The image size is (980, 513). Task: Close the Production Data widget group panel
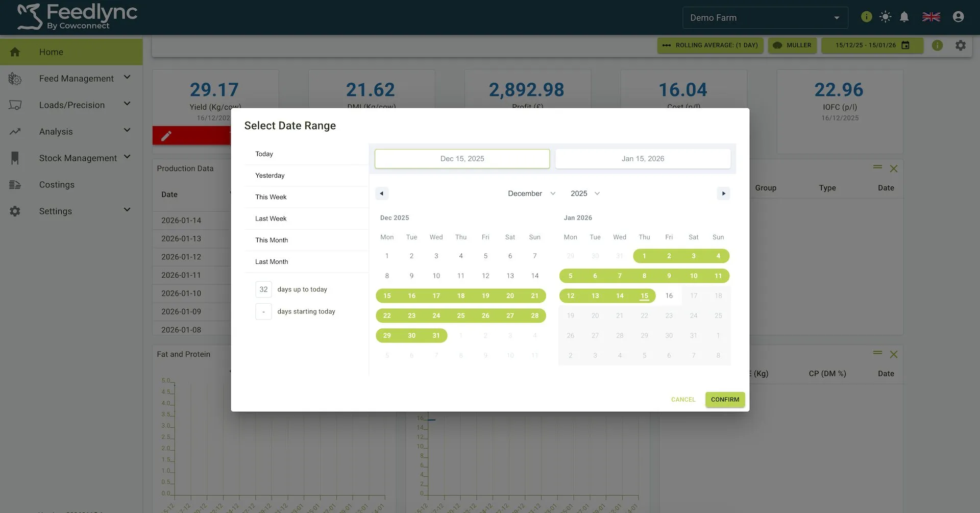893,168
